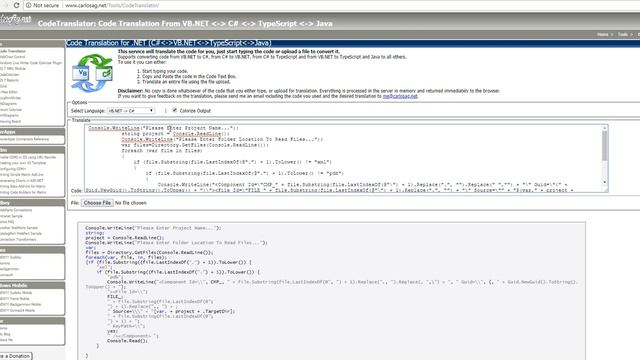The width and height of the screenshot is (640, 360).
Task: Open WebChart Control sidebar link
Action: tap(13, 57)
